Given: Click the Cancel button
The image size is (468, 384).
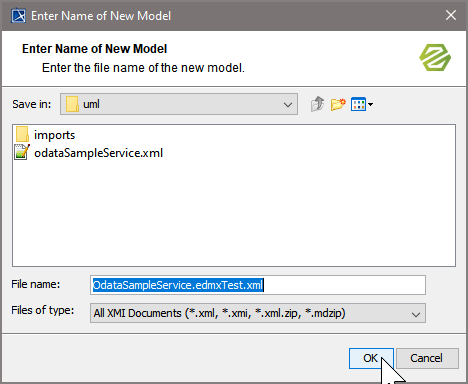Looking at the screenshot, I should click(427, 358).
